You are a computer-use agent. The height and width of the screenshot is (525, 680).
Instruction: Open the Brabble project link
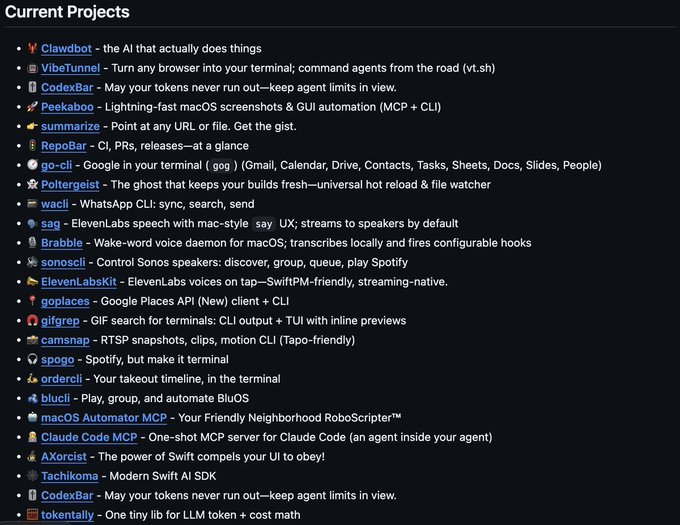[62, 243]
